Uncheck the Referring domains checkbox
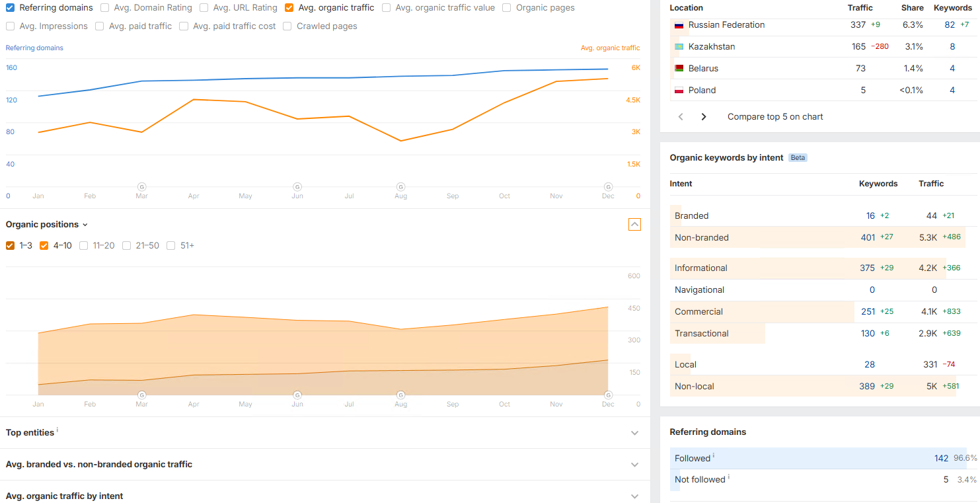The width and height of the screenshot is (980, 503). pyautogui.click(x=10, y=8)
